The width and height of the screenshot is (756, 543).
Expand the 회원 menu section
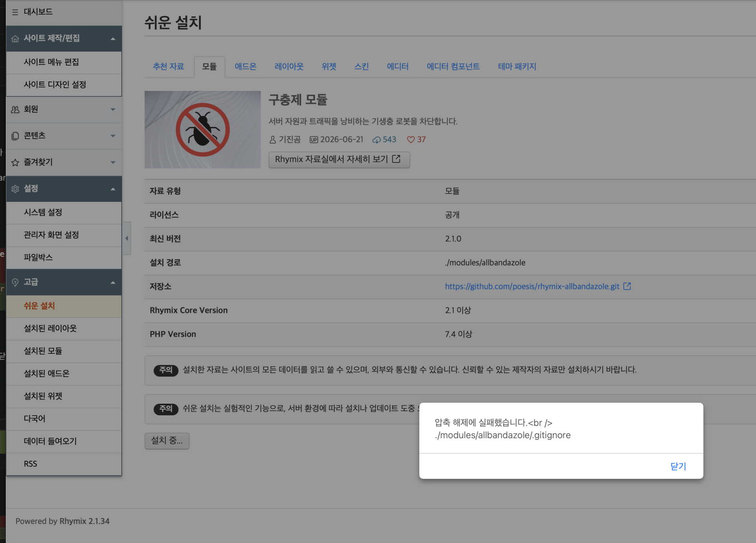[x=113, y=109]
